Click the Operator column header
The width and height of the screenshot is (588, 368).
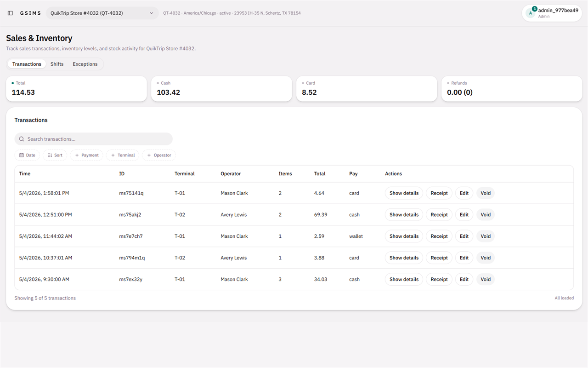[x=231, y=174]
